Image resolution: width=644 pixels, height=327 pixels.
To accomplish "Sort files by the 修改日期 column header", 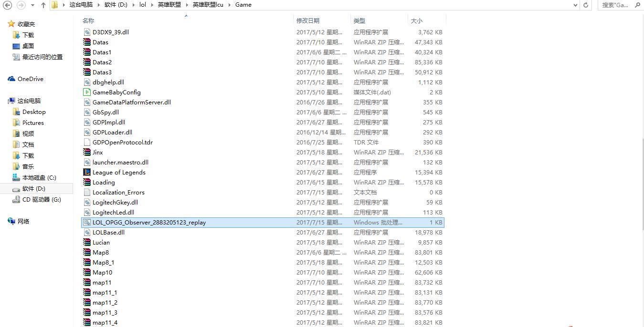I will [x=308, y=21].
